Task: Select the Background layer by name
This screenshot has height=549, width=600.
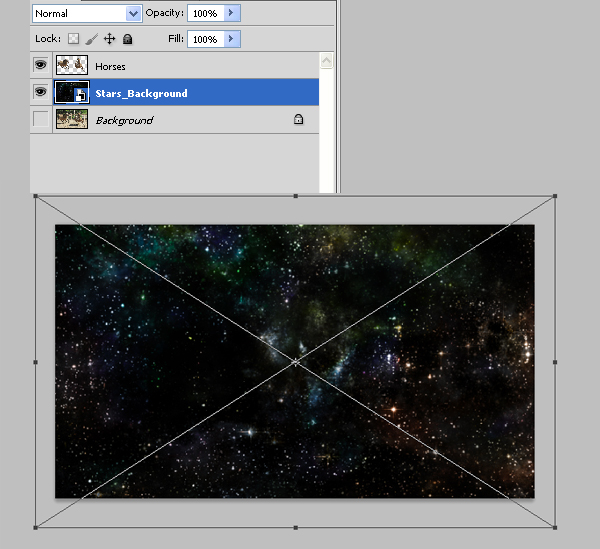Action: 124,120
